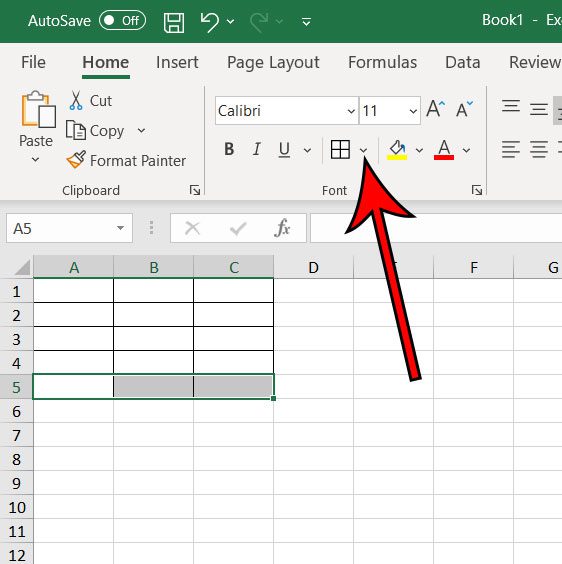Click the Increase Font Size icon
Screen dimensions: 562x564
[435, 108]
